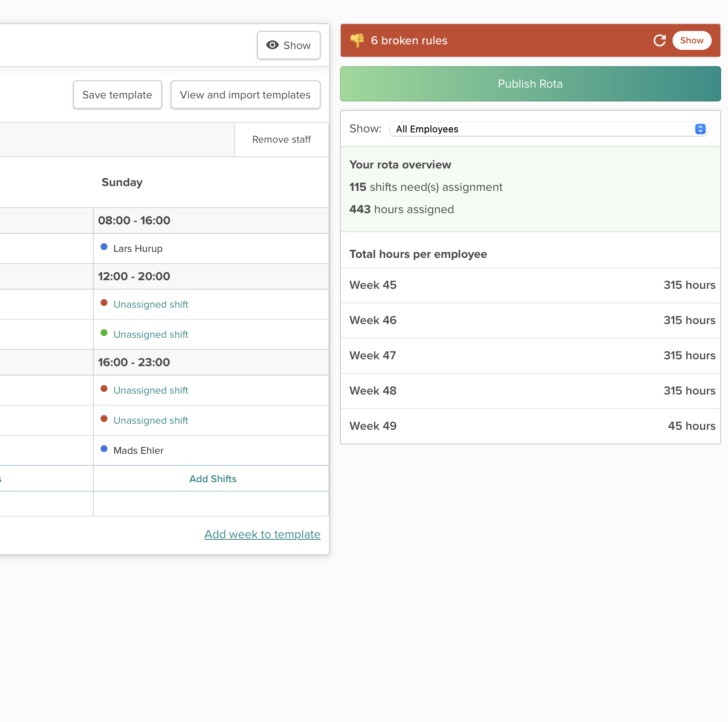Click Add week to template link
The image size is (728, 722).
[x=262, y=534]
